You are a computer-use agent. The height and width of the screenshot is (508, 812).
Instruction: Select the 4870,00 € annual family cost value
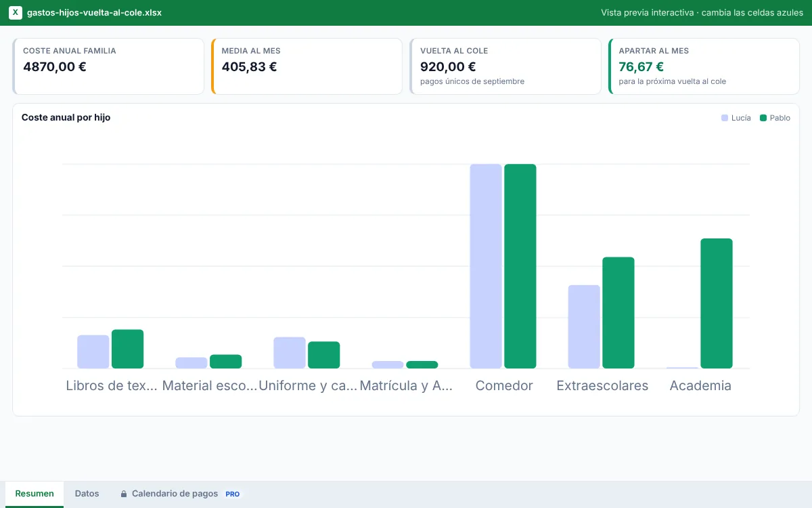pos(55,66)
